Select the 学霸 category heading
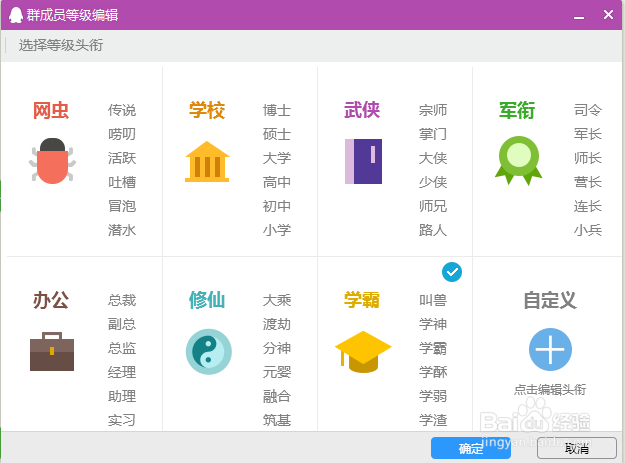The height and width of the screenshot is (463, 625). tap(362, 300)
